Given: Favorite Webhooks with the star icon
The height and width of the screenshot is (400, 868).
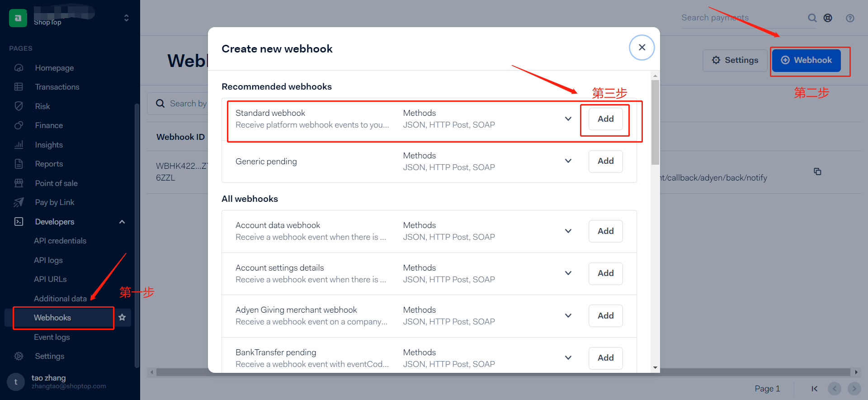Looking at the screenshot, I should click(122, 317).
